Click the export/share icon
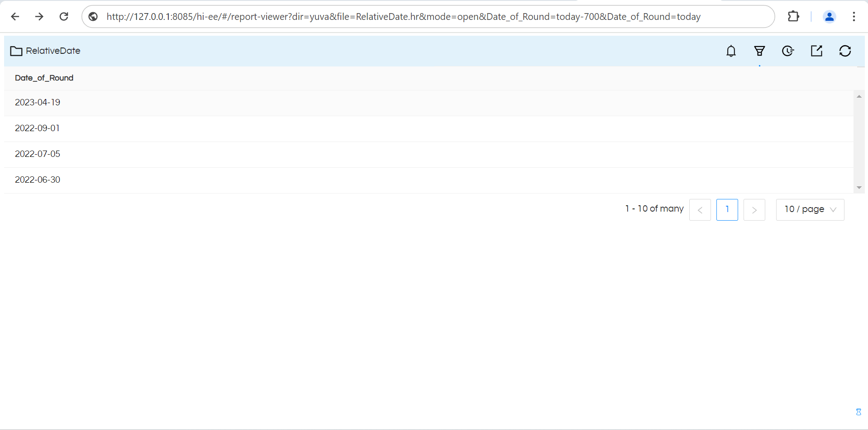The image size is (868, 430). click(816, 51)
